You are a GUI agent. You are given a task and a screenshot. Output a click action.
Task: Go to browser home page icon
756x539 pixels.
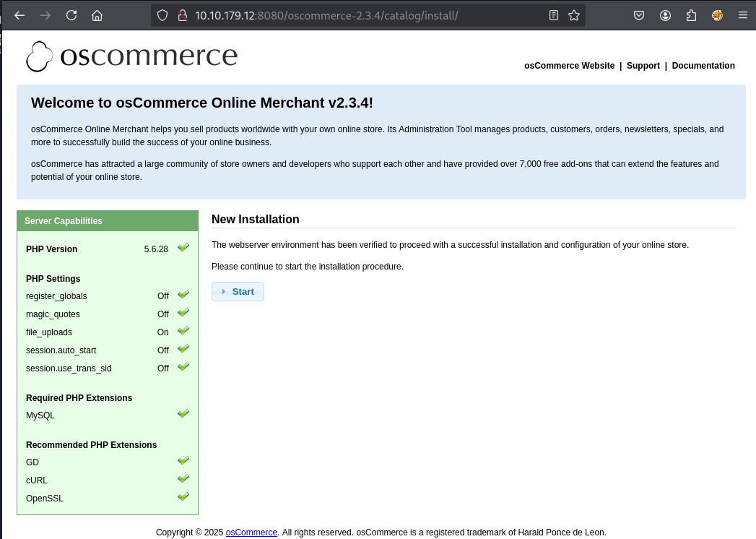click(x=97, y=15)
